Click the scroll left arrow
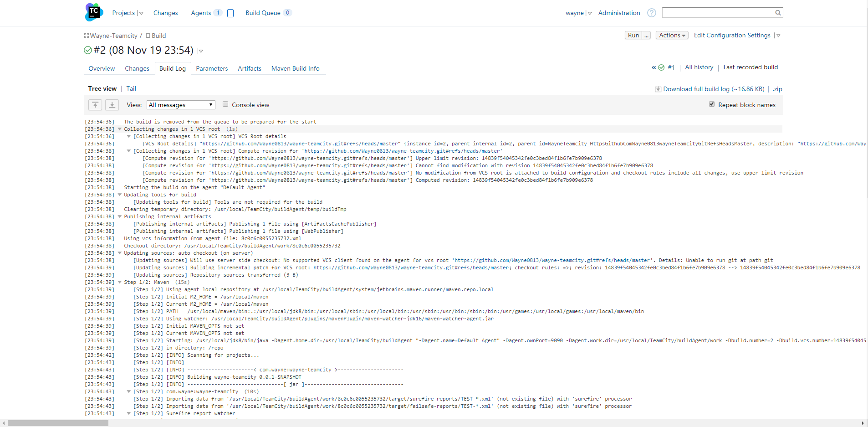 [4, 423]
